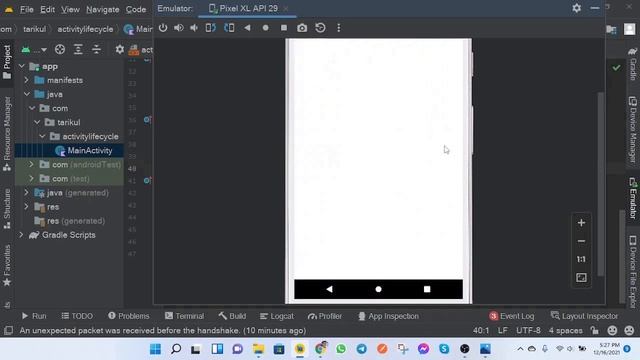640x360 pixels.
Task: Set emulator zoom to 1:1
Action: 582,259
